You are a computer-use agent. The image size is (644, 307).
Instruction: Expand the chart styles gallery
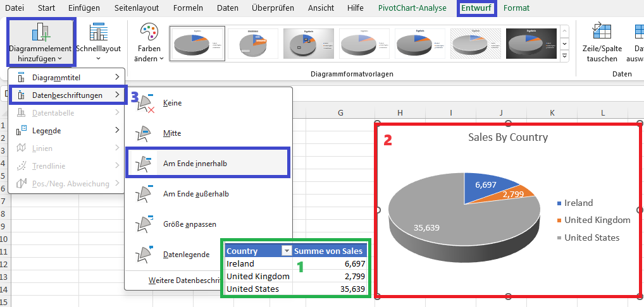coord(565,56)
